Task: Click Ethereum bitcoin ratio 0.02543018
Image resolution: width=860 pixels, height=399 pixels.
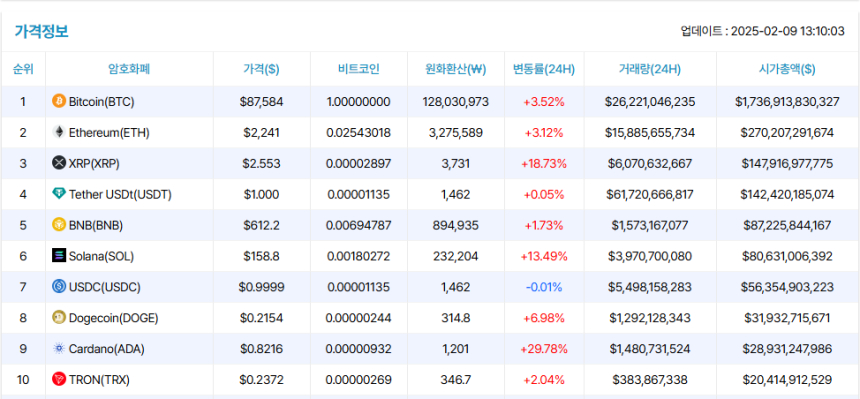Action: pos(359,132)
